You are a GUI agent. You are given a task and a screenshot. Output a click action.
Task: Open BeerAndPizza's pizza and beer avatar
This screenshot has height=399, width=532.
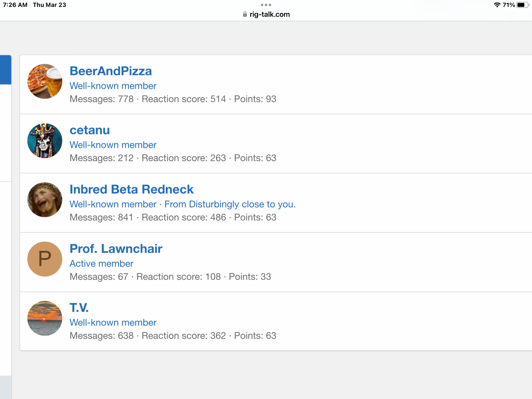pyautogui.click(x=45, y=82)
